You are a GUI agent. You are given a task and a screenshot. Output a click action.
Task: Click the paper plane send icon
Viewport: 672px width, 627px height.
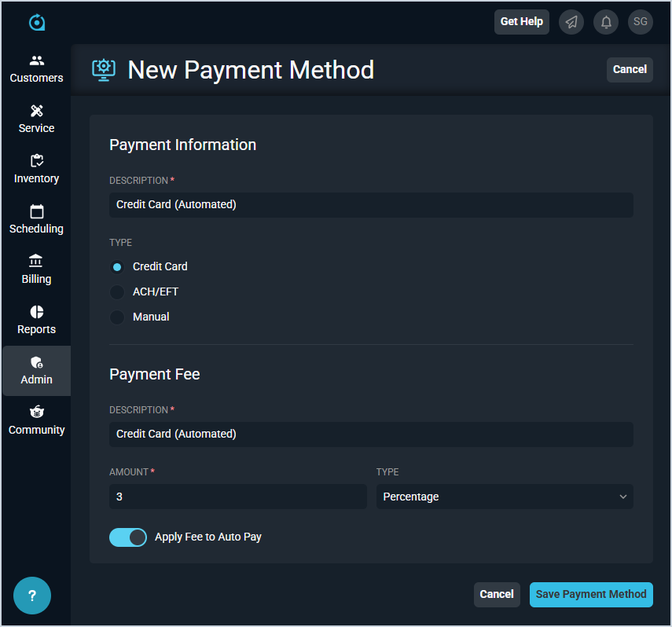click(x=571, y=22)
